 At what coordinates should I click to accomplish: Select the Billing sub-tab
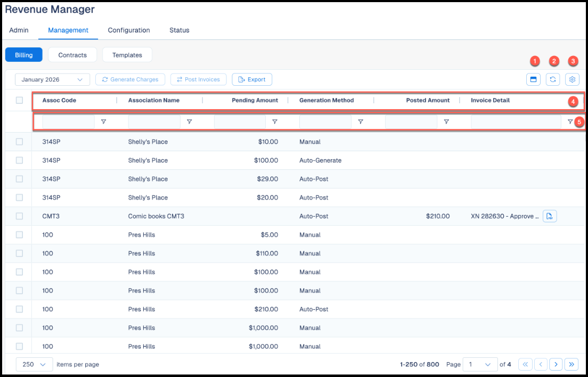point(24,55)
